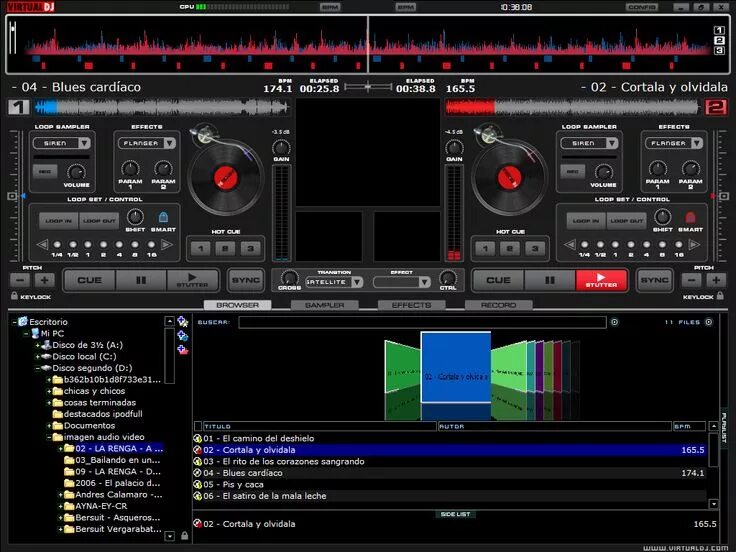736x552 pixels.
Task: Click search options icon beside Buscar field
Action: click(614, 322)
